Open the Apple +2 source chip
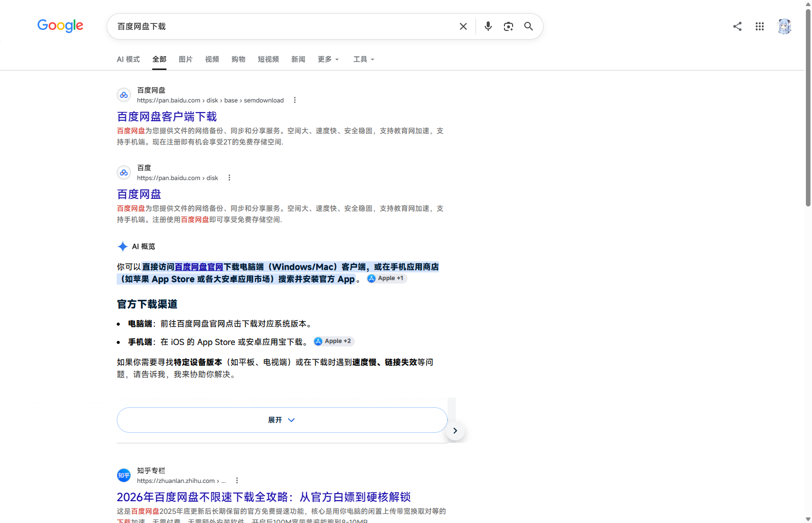This screenshot has height=523, width=812. [x=333, y=341]
